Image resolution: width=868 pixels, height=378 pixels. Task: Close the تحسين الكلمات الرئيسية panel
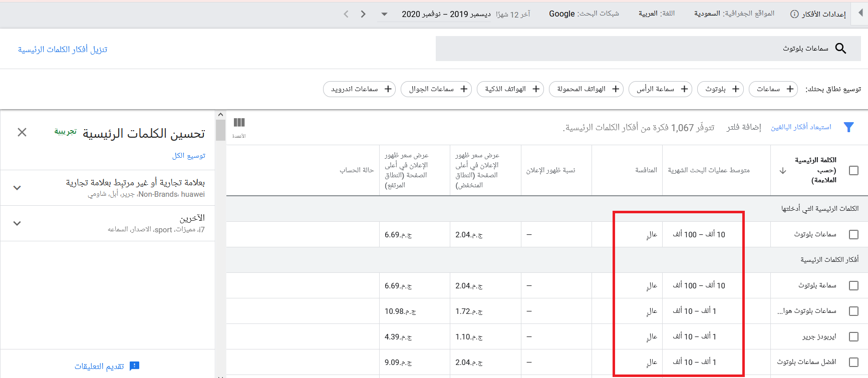(22, 132)
